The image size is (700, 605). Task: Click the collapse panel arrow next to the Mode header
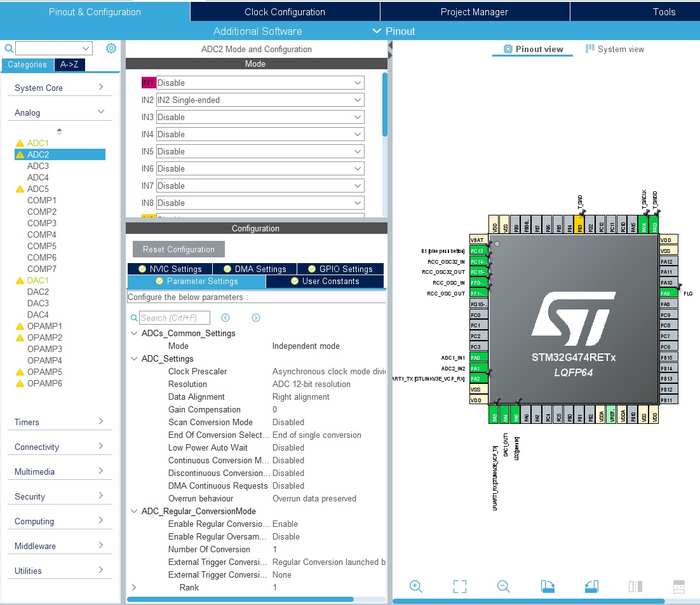coord(390,46)
